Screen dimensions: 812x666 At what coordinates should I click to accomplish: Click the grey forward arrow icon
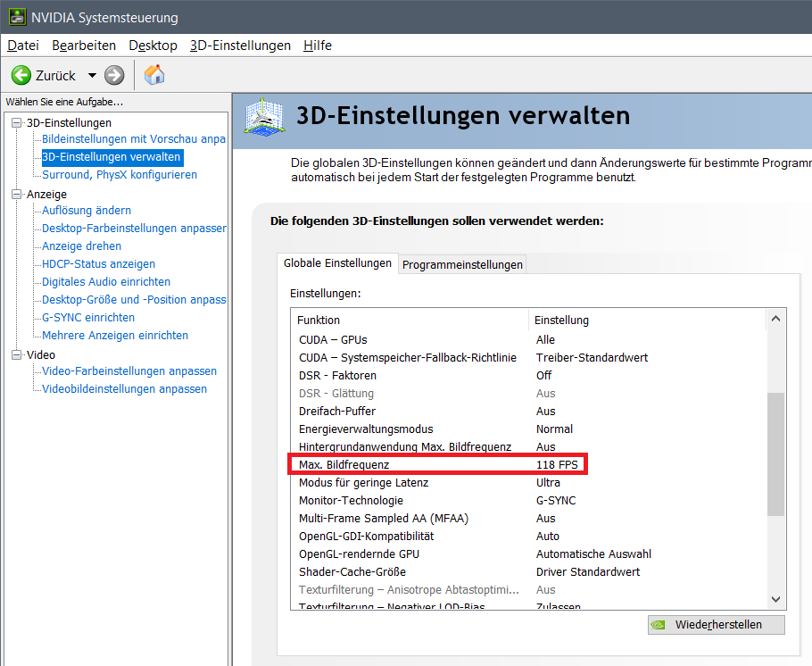click(114, 75)
